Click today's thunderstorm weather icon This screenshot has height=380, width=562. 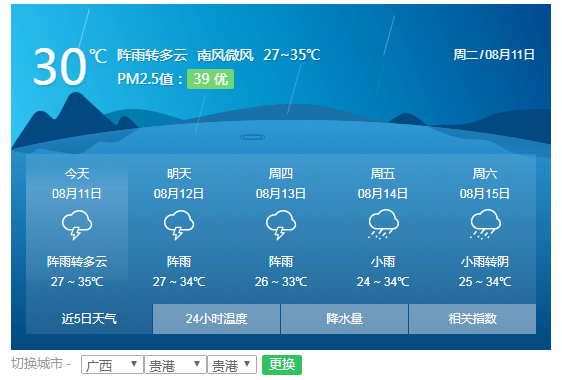77,225
